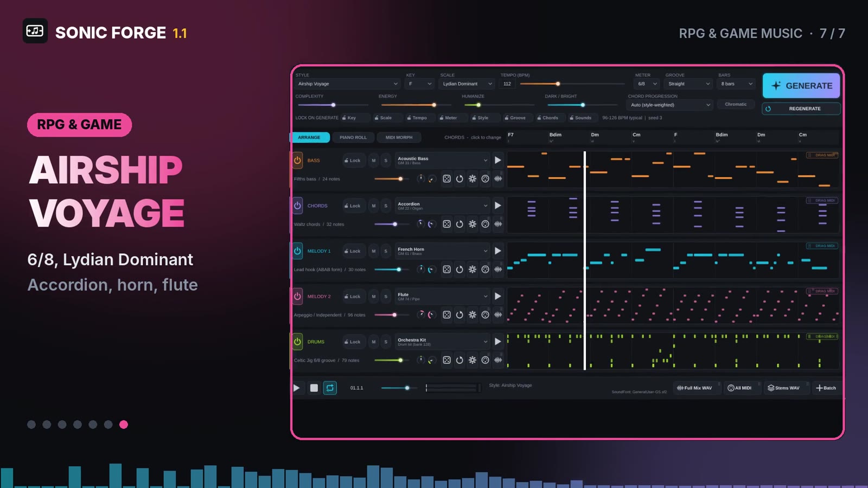This screenshot has height=488, width=868.
Task: Open the MIDI Morph tab
Action: [399, 138]
